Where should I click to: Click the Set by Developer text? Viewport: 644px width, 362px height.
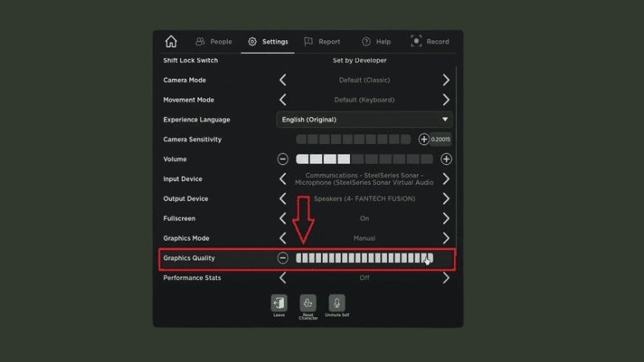(x=359, y=60)
